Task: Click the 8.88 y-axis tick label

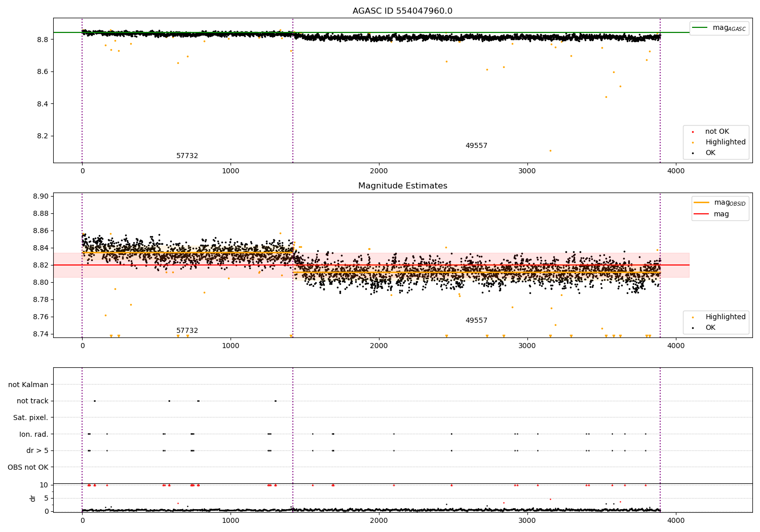Action: pos(41,213)
